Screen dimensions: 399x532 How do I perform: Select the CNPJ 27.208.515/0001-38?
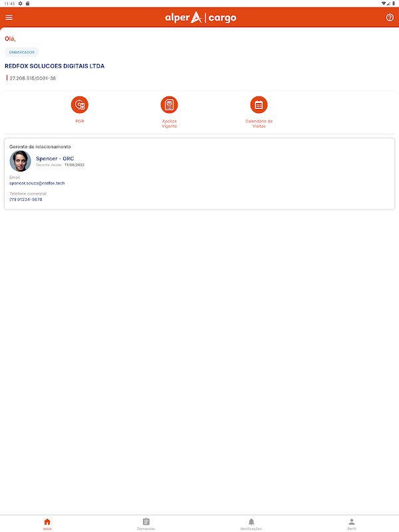[x=33, y=78]
